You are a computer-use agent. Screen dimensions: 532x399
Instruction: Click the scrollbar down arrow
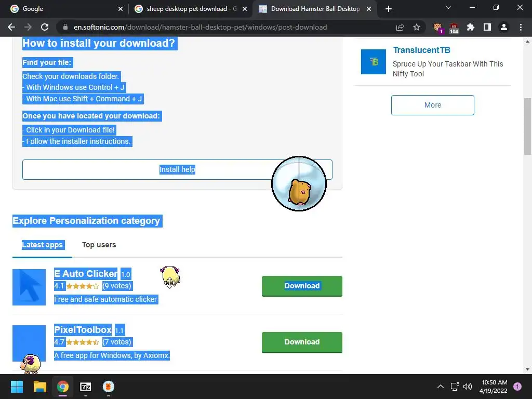pyautogui.click(x=527, y=369)
